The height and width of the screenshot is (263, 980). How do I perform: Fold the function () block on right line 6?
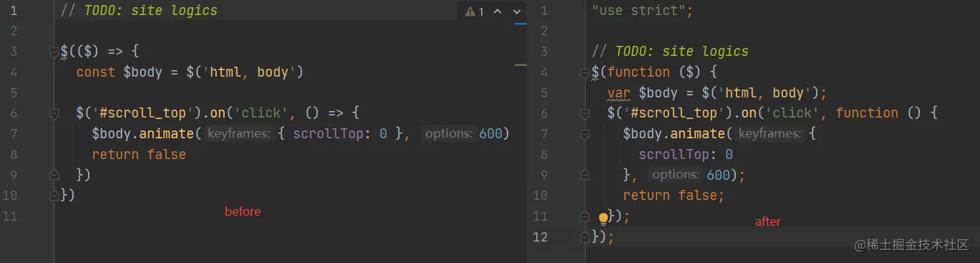(x=585, y=113)
